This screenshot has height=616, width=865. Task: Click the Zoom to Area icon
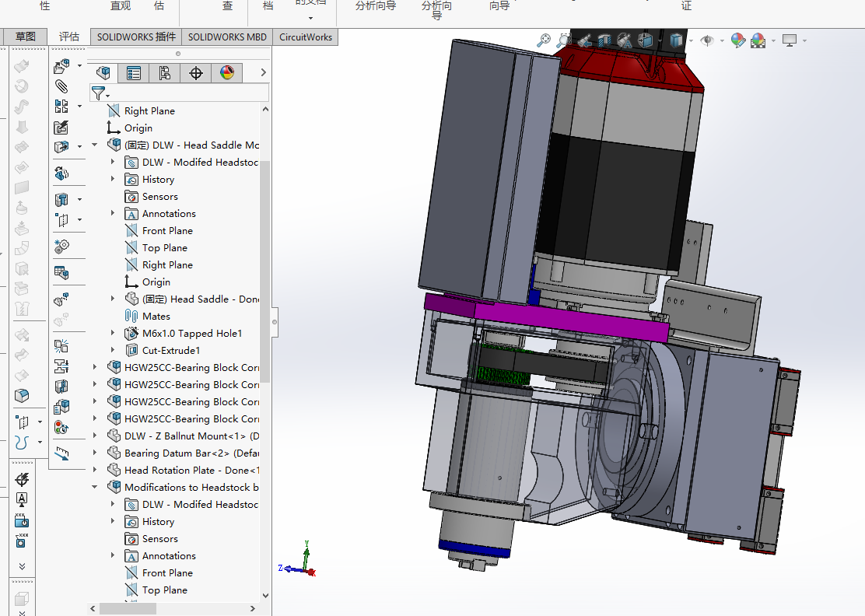(x=564, y=40)
